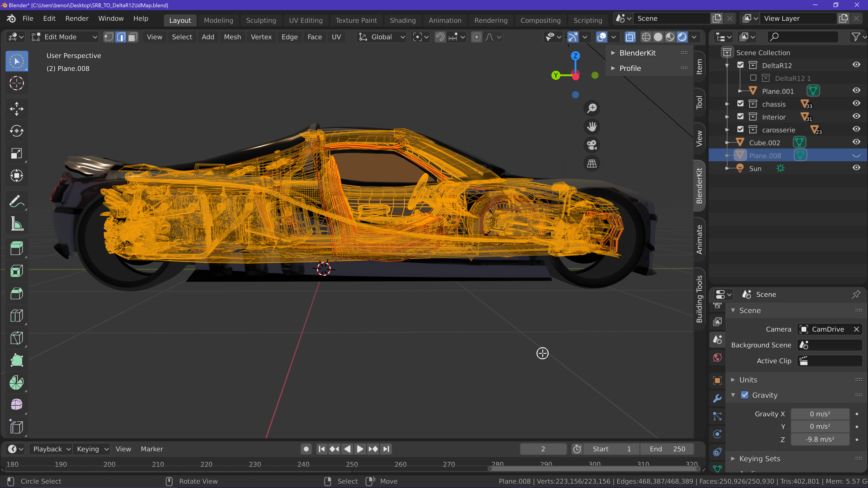Switch to face select mode

133,37
